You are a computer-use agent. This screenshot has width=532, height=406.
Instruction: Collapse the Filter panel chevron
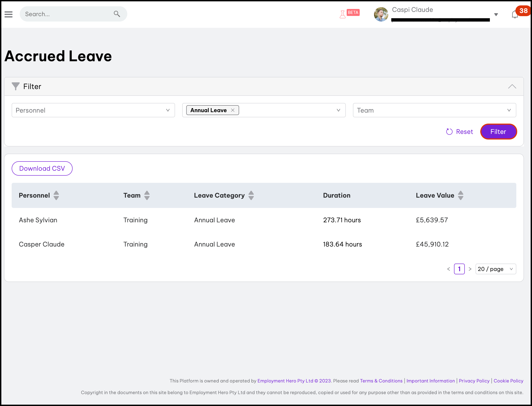click(512, 87)
